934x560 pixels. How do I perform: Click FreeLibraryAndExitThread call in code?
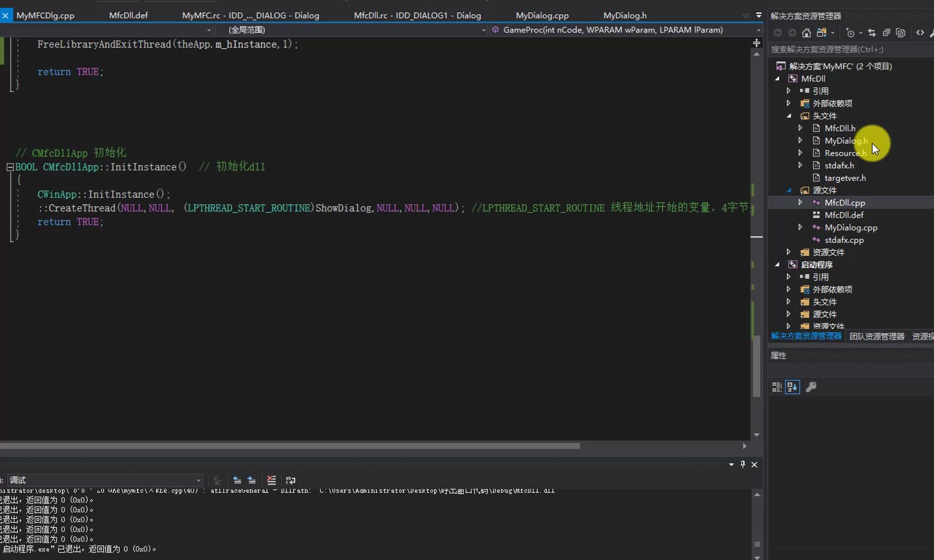tap(104, 44)
